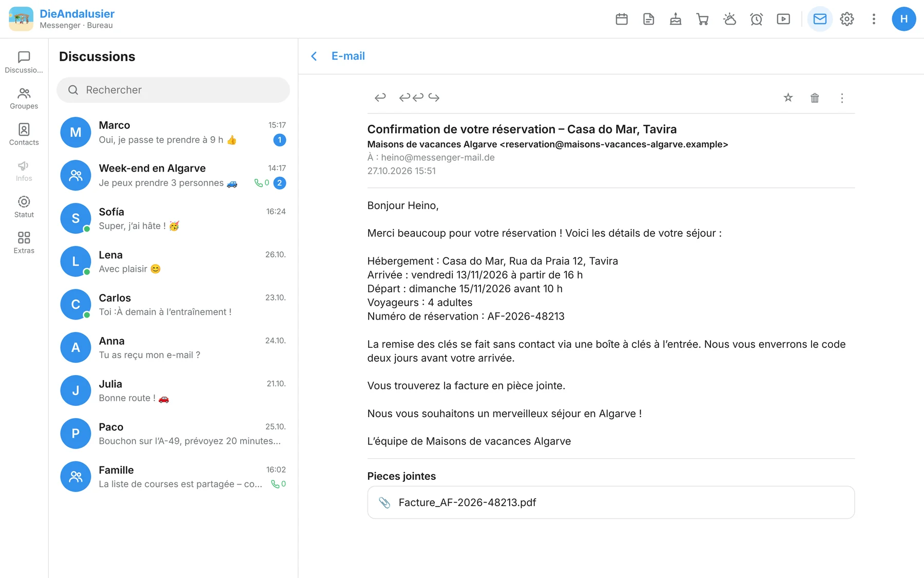
Task: Open email more options menu
Action: point(842,98)
